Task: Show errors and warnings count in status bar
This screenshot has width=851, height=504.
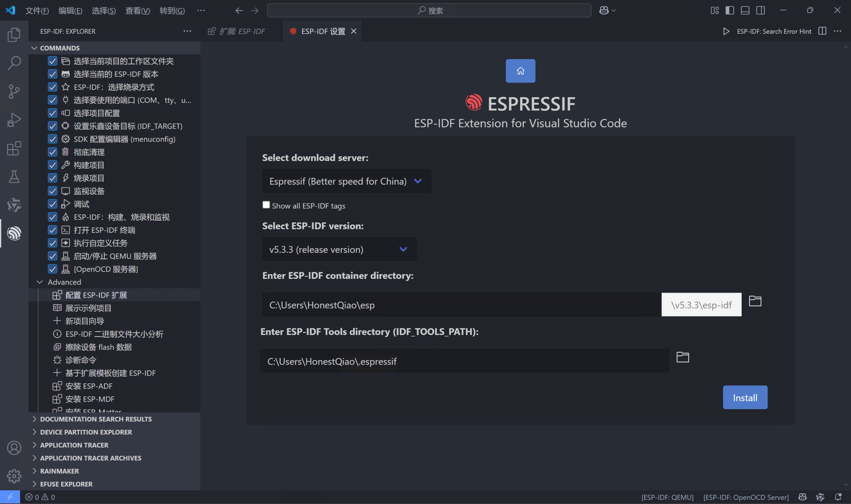Action: (40, 497)
